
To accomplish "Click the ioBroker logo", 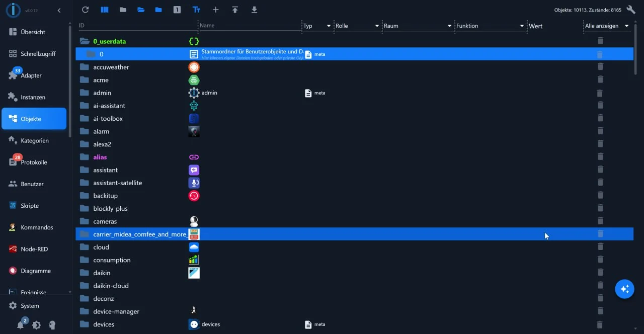I will tap(13, 10).
